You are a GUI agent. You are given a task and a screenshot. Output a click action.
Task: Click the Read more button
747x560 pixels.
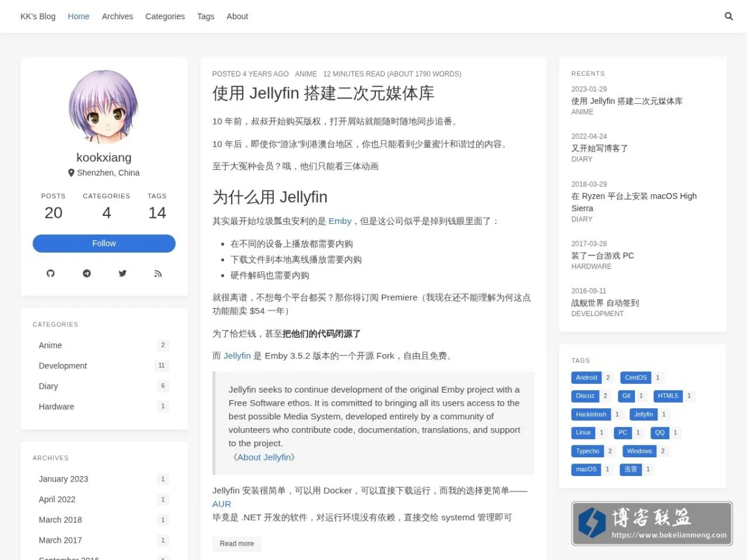tap(237, 544)
